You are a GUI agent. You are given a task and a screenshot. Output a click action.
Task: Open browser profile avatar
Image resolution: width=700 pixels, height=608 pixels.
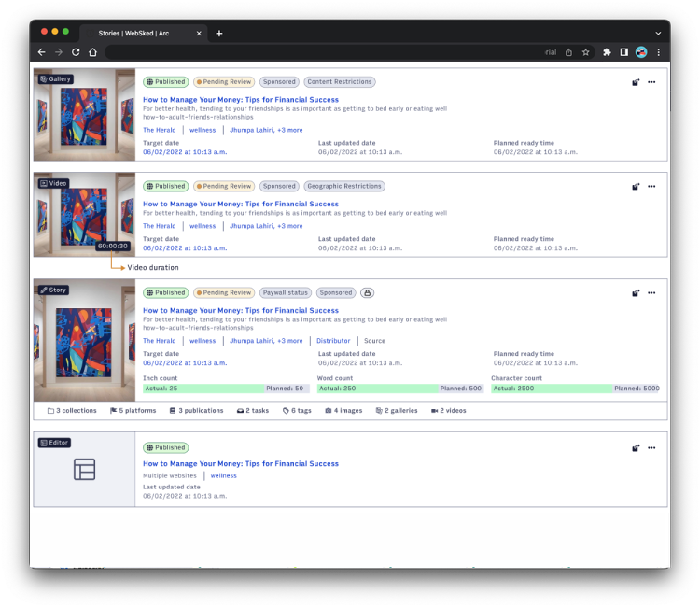pyautogui.click(x=641, y=52)
